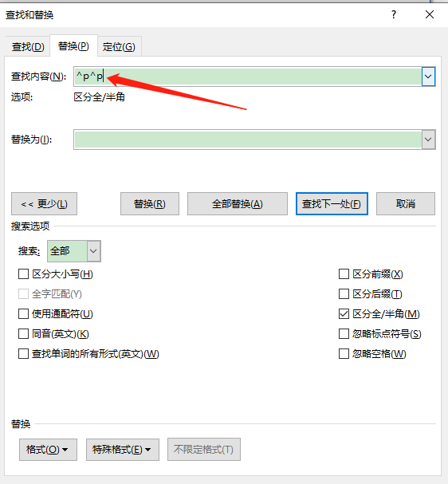
Task: Click the 查找下一处(F) button
Action: coord(332,203)
